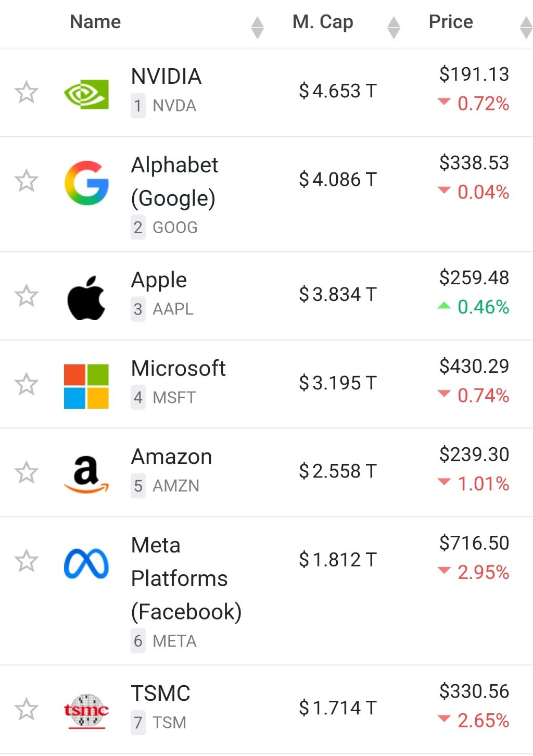Add Microsoft to favorites via star
533x756 pixels.
26,384
